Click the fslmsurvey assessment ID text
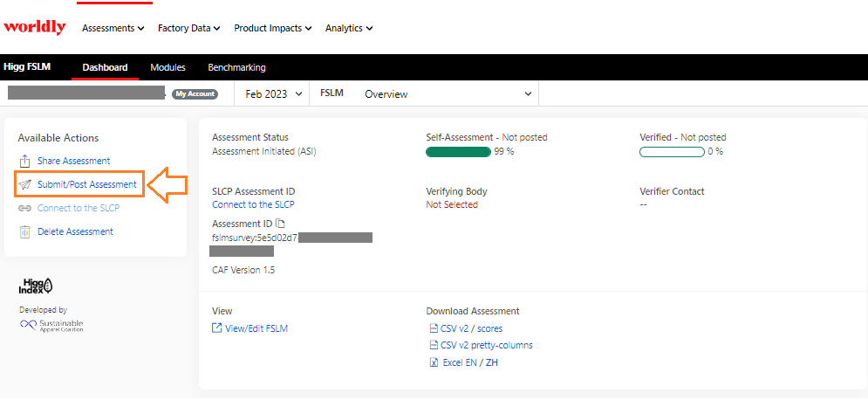 pos(256,238)
